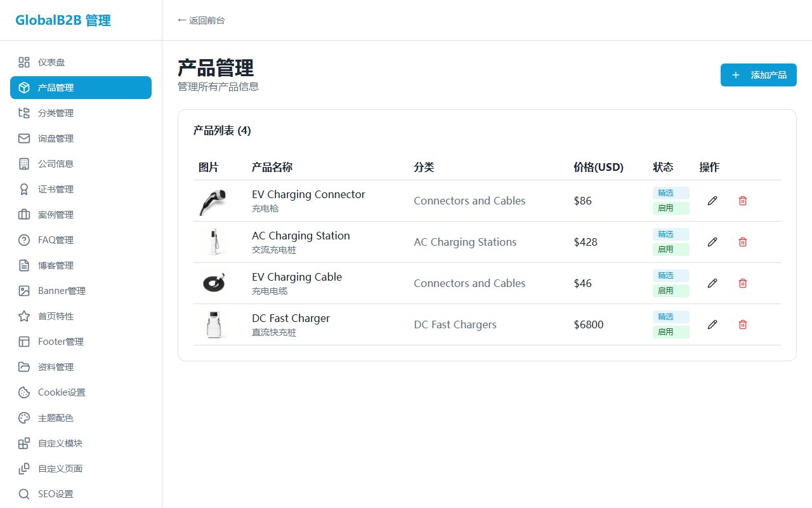Click the 充电电缆 subtitle text
Screen dimensions: 812x508
(x=270, y=291)
